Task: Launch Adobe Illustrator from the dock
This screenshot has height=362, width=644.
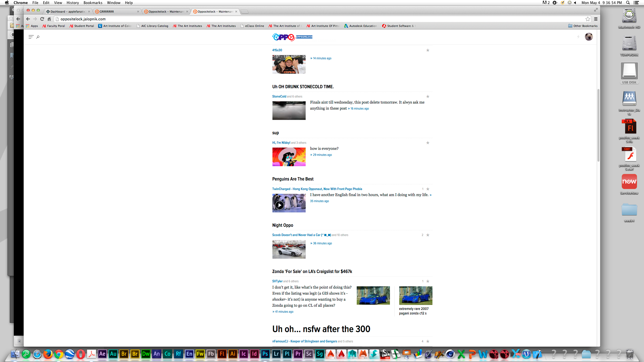Action: point(233,354)
